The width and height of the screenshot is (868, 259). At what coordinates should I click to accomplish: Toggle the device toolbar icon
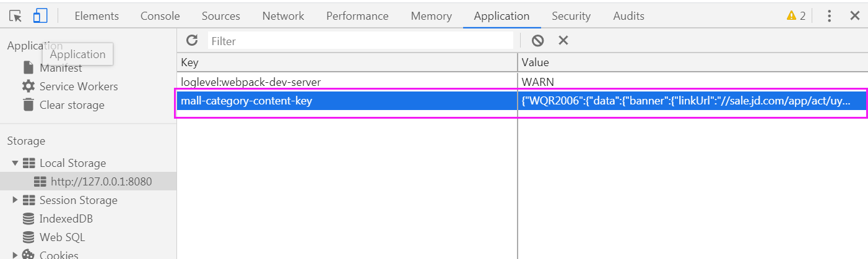point(40,16)
